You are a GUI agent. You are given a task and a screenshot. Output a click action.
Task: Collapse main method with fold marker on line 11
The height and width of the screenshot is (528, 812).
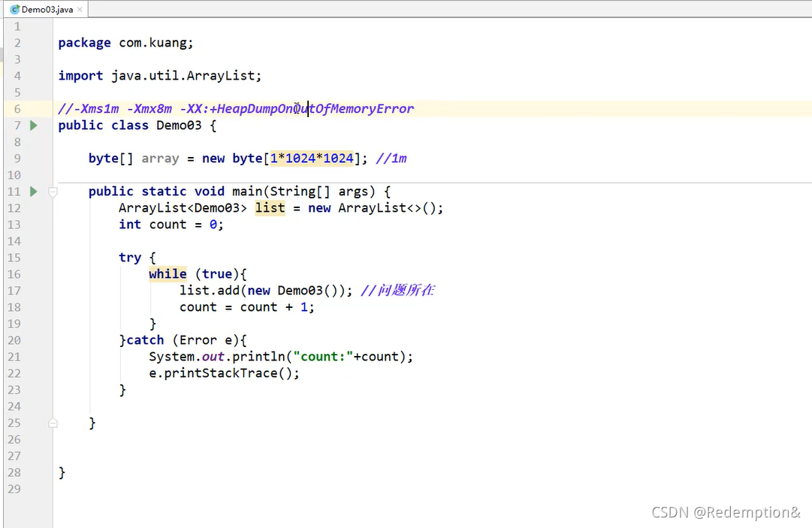53,192
